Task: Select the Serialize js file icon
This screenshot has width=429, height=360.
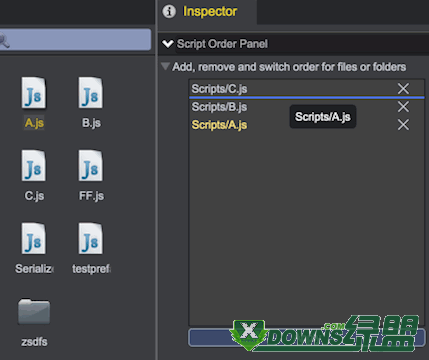Action: pyautogui.click(x=34, y=239)
